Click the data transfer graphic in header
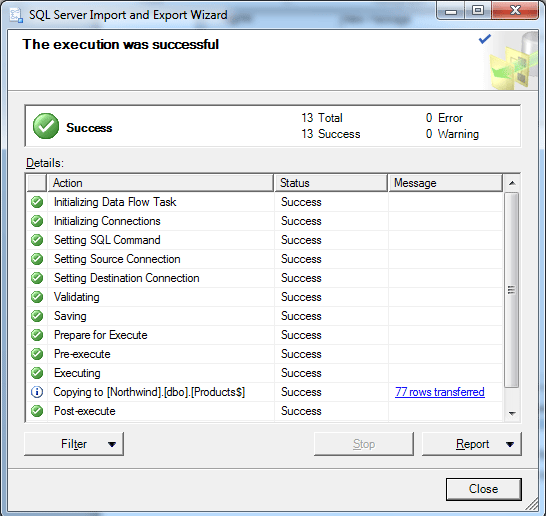546x516 pixels. pos(513,60)
